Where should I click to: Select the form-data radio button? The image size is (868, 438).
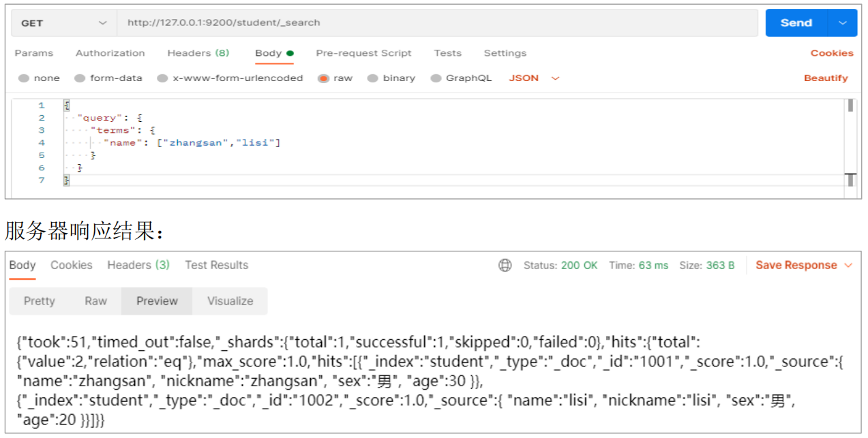80,78
